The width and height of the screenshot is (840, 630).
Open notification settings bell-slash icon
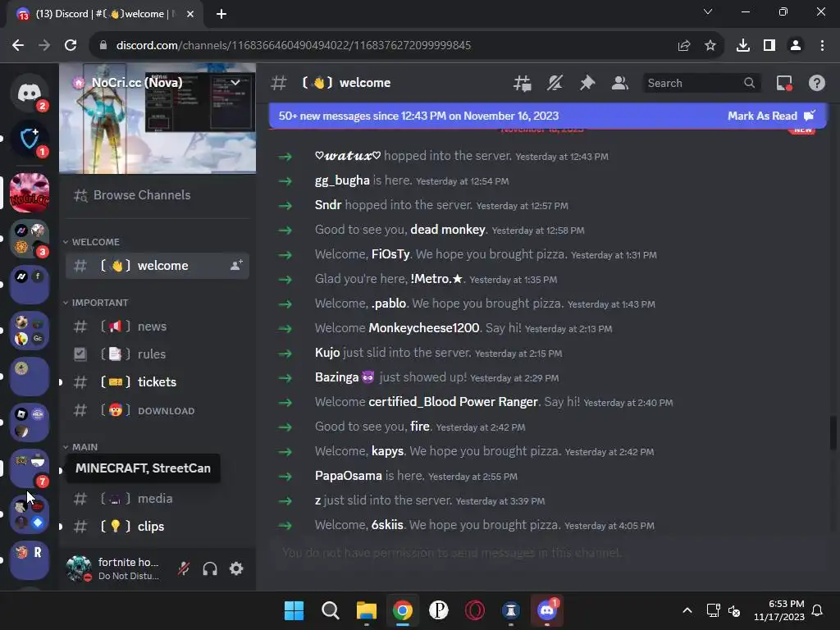[x=555, y=83]
